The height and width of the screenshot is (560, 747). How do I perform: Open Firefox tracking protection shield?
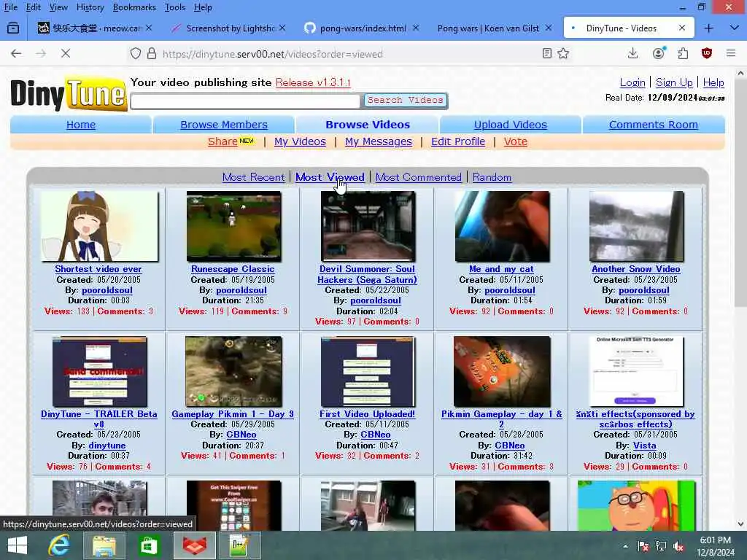[136, 53]
